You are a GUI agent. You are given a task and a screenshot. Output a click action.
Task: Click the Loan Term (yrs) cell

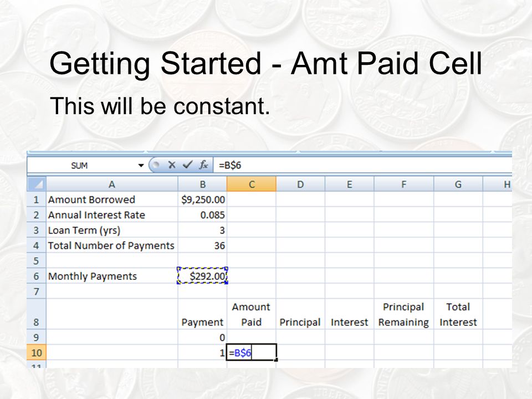[112, 230]
